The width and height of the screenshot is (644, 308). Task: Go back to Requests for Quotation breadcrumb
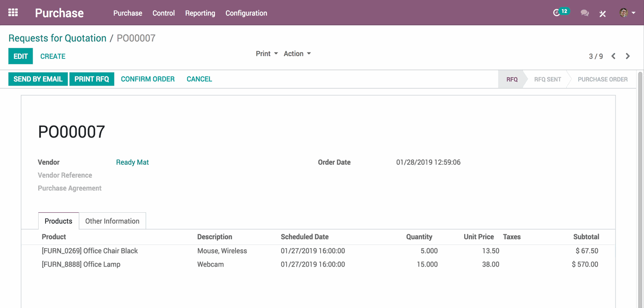(57, 38)
